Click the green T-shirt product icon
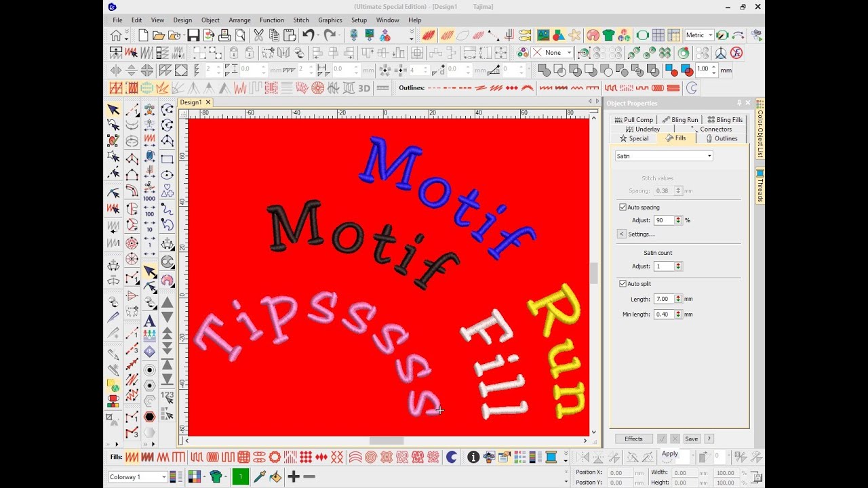 608,36
